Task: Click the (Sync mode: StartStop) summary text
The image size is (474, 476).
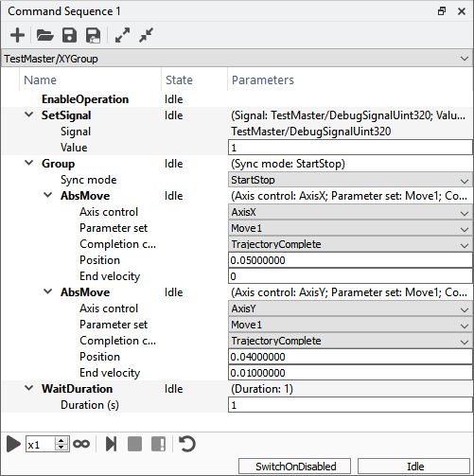Action: 288,164
